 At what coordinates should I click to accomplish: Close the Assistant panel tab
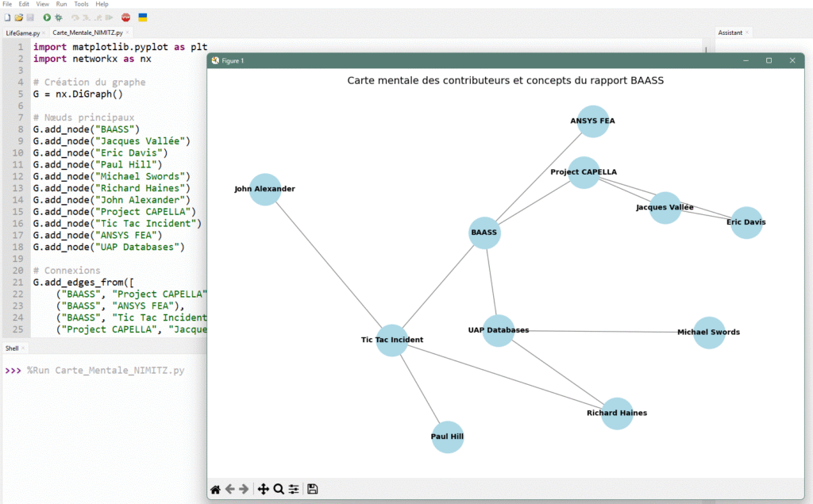click(746, 33)
